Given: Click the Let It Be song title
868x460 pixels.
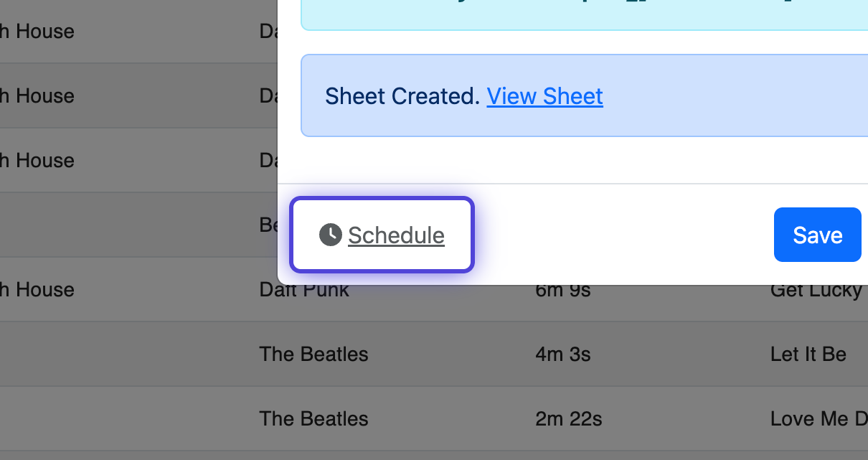Looking at the screenshot, I should tap(808, 354).
